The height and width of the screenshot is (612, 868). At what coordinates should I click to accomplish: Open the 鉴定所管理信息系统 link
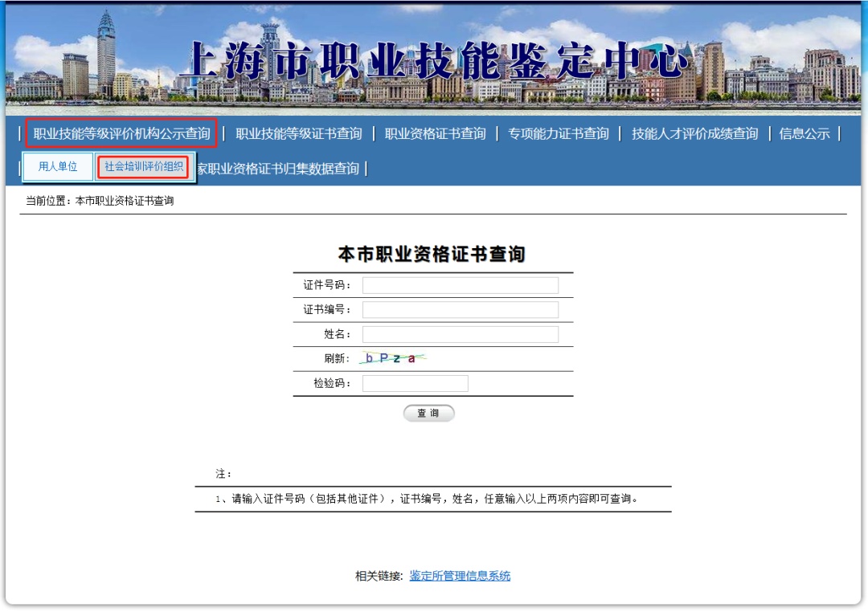[460, 576]
